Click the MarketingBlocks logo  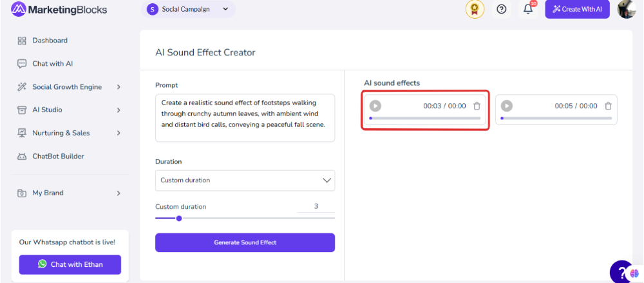pyautogui.click(x=59, y=9)
